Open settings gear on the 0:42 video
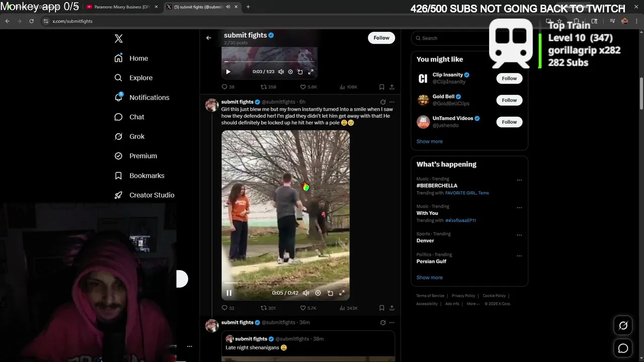 pos(318,293)
